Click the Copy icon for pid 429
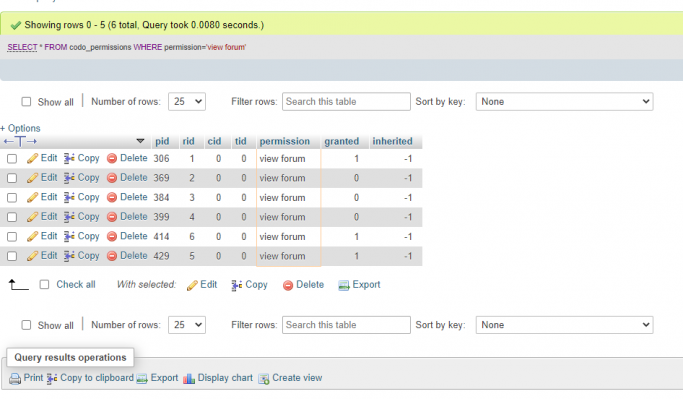The height and width of the screenshot is (399, 683). coord(69,256)
